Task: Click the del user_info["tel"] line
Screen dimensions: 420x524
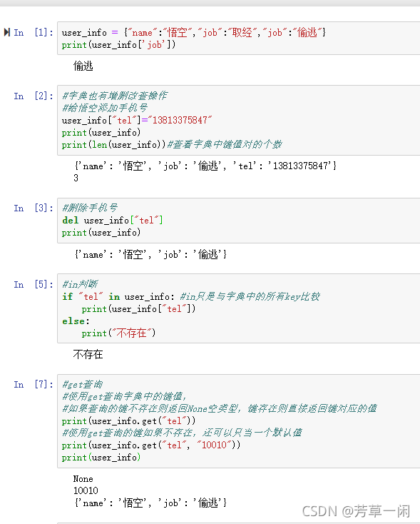Action: pos(113,220)
